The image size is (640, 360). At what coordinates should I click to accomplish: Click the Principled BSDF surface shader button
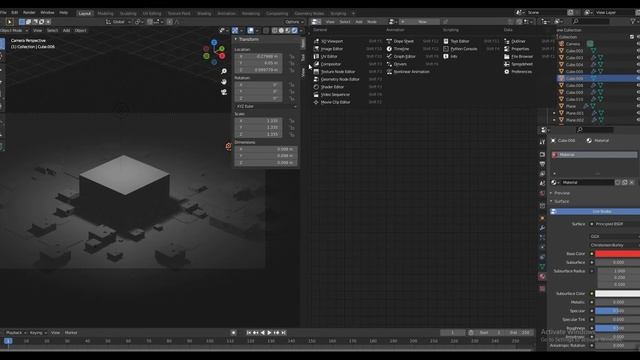[x=614, y=224]
